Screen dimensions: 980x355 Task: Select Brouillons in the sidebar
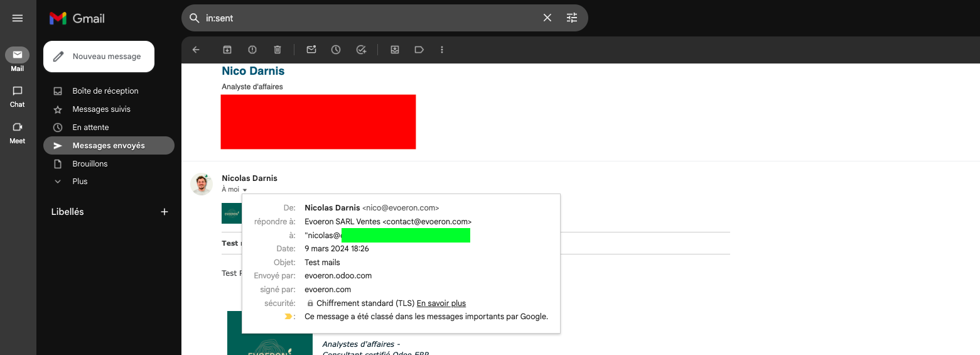pos(90,164)
